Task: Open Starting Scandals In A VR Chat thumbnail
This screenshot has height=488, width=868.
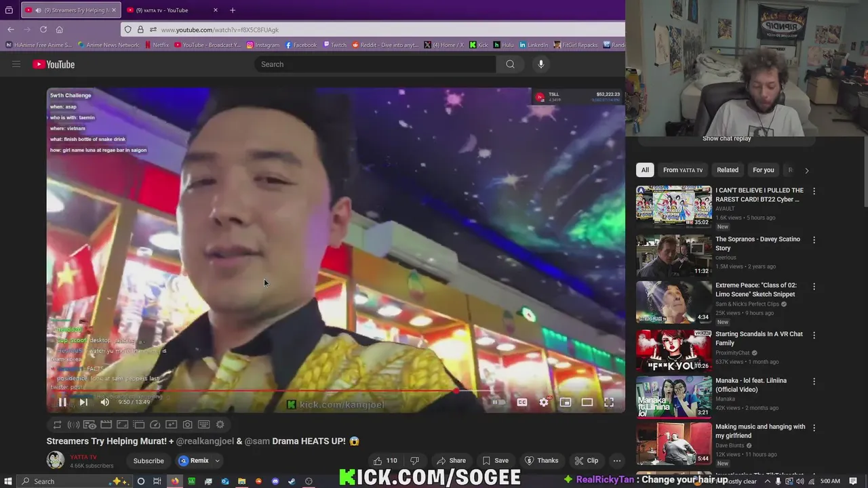Action: (673, 350)
